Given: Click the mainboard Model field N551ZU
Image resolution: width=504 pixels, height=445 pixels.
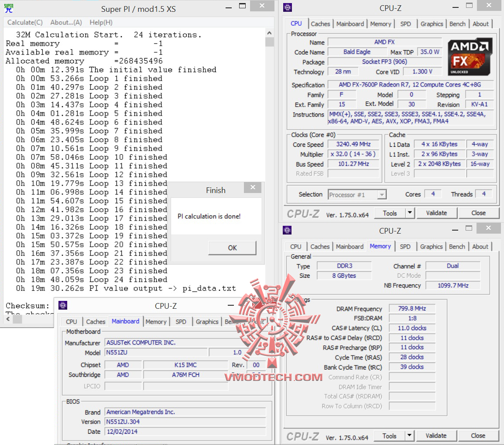Looking at the screenshot, I should 156,352.
